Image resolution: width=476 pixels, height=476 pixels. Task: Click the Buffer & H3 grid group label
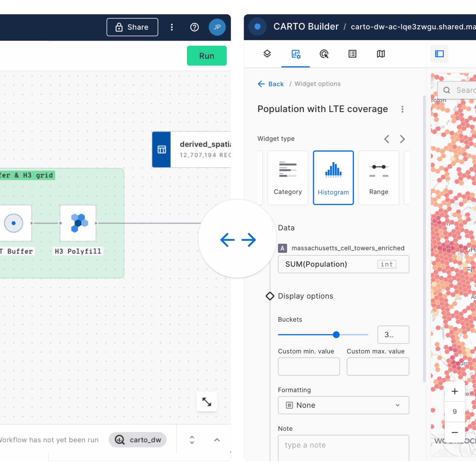click(27, 175)
